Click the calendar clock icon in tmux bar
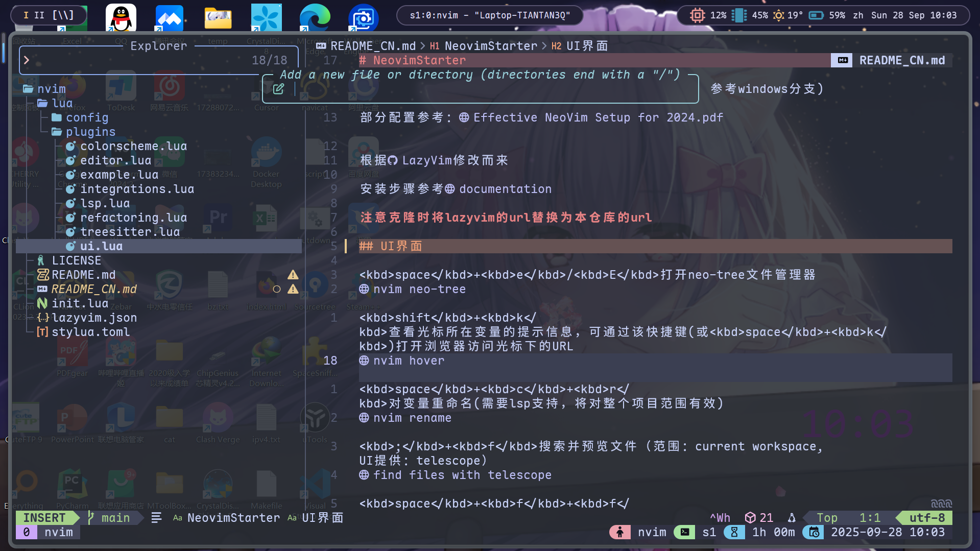Image resolution: width=980 pixels, height=551 pixels. (x=814, y=532)
